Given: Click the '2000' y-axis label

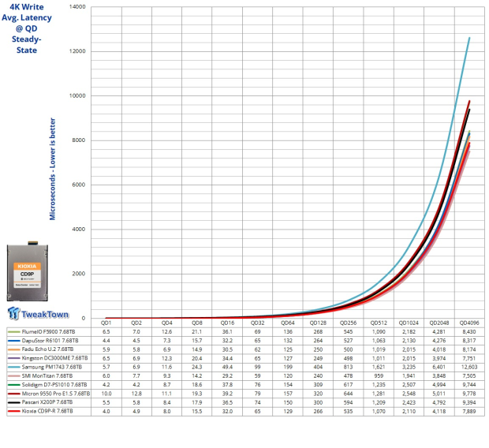Looking at the screenshot, I should click(x=79, y=274).
